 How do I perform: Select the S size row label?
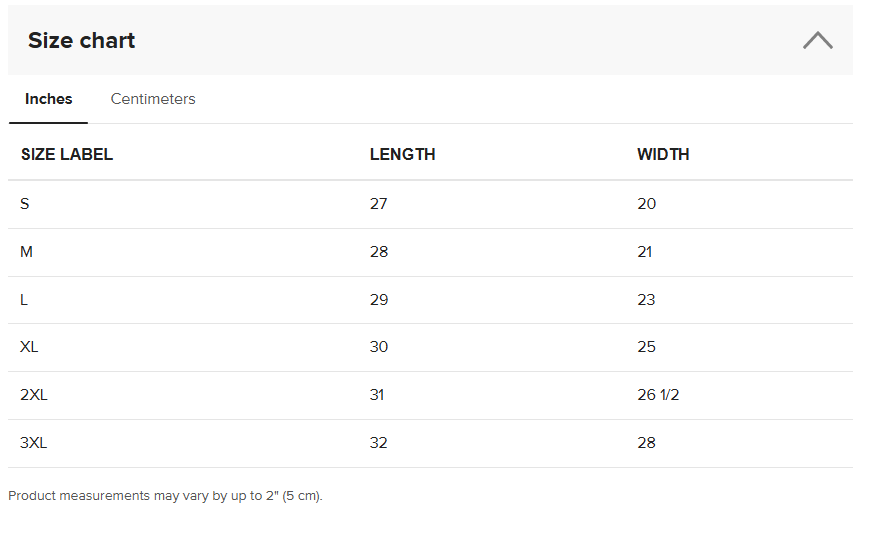(x=24, y=204)
